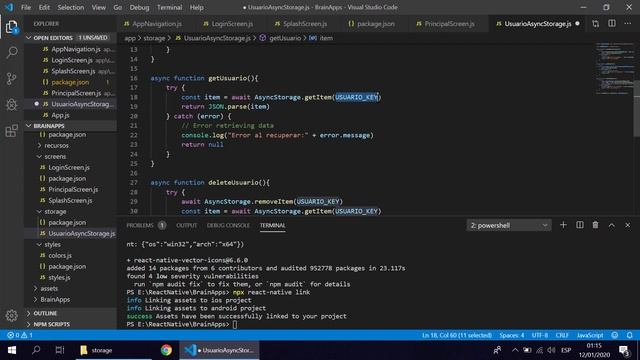
Task: Open the Source Control view
Action: [12, 78]
